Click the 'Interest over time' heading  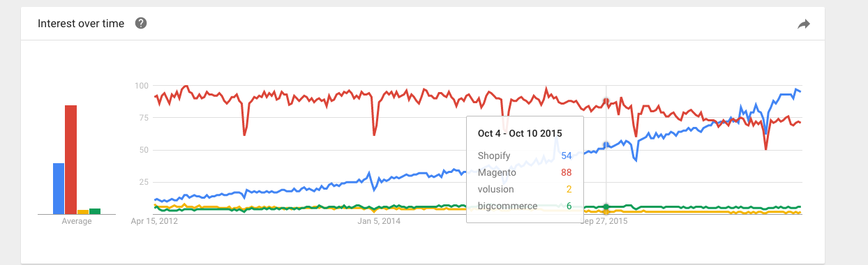[81, 24]
